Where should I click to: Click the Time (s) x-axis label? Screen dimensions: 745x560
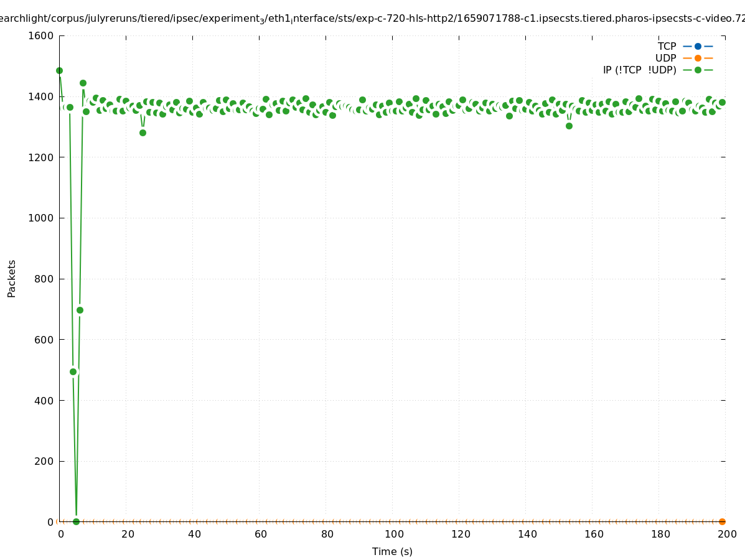coord(392,551)
